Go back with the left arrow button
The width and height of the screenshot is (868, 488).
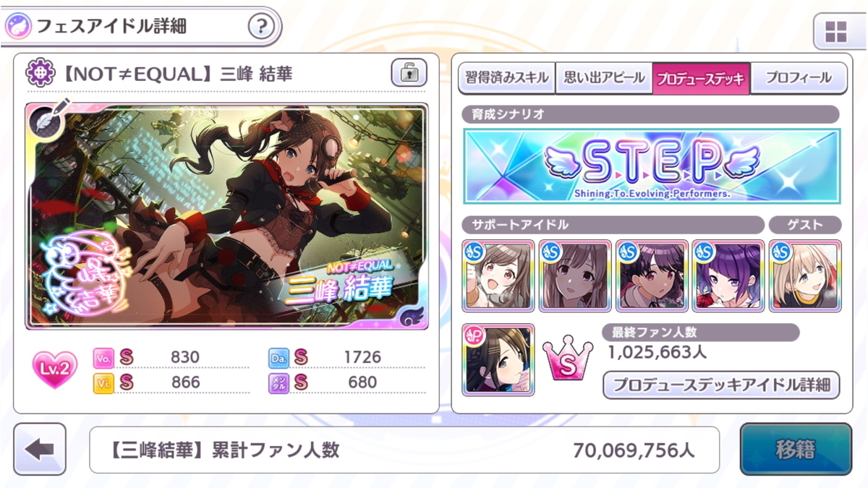click(x=40, y=449)
